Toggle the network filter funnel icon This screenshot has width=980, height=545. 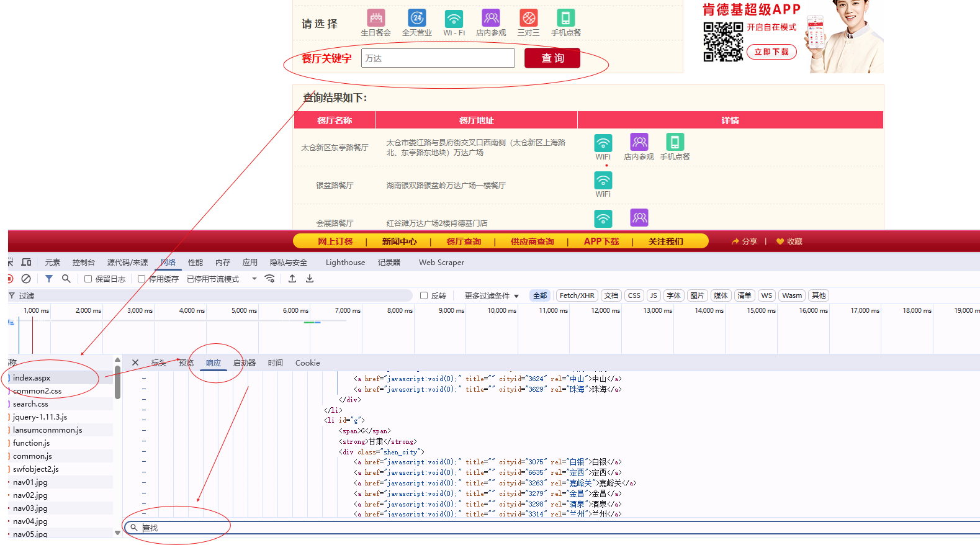49,279
